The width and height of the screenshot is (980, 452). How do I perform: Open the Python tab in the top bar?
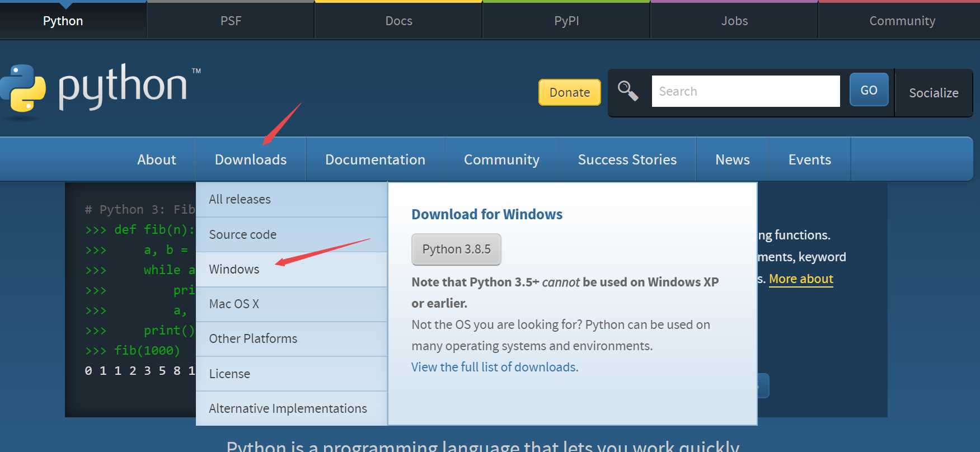click(x=63, y=21)
